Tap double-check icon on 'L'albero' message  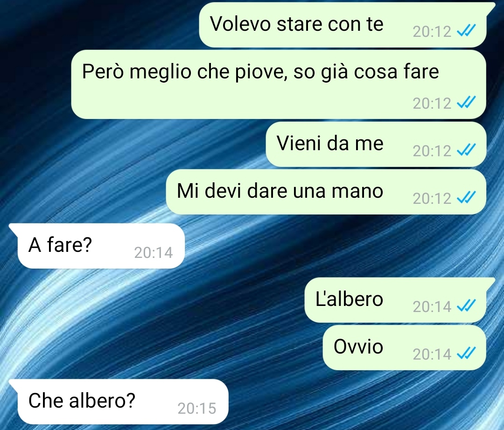coord(466,306)
